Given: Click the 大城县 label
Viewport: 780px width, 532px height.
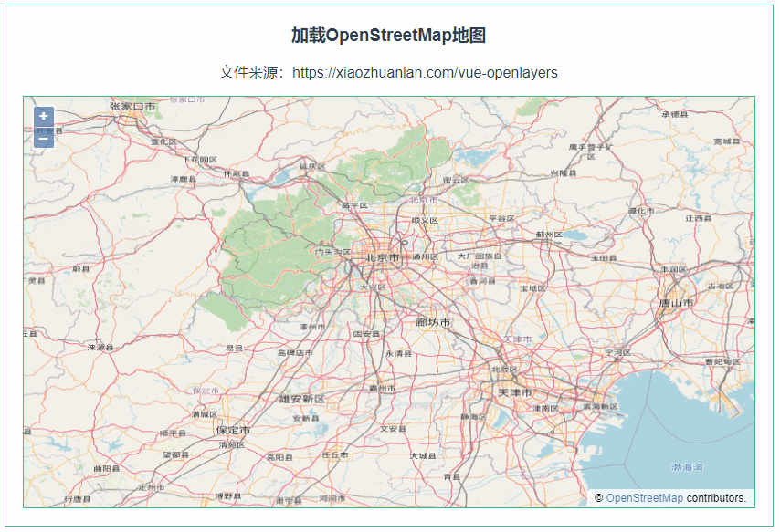Looking at the screenshot, I should tap(423, 455).
